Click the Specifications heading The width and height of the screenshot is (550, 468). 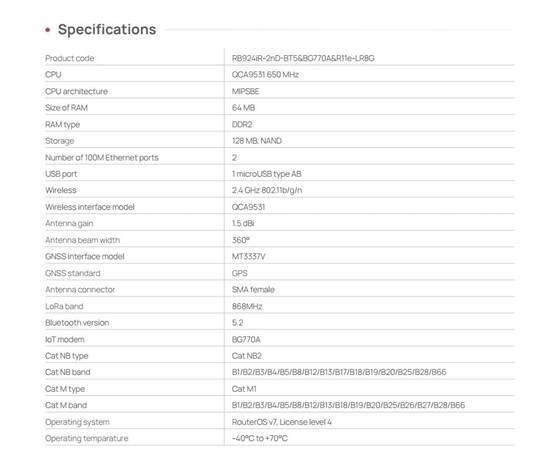coord(107,29)
